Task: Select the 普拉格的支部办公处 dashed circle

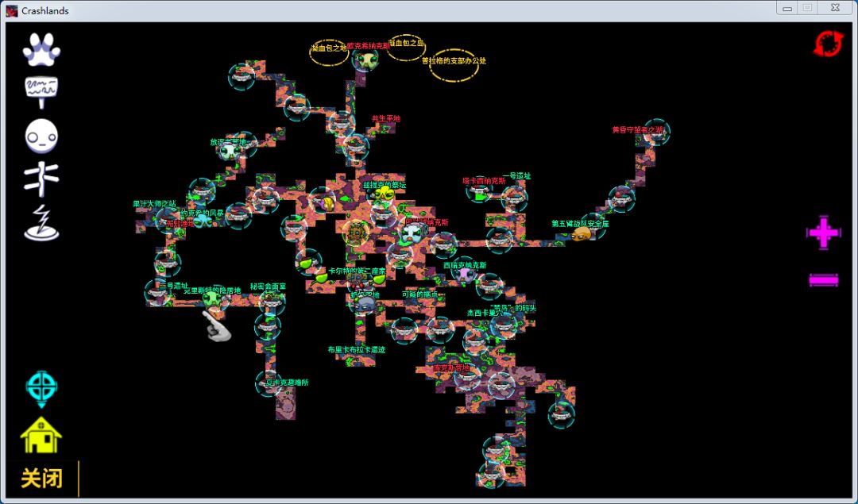Action: (454, 66)
